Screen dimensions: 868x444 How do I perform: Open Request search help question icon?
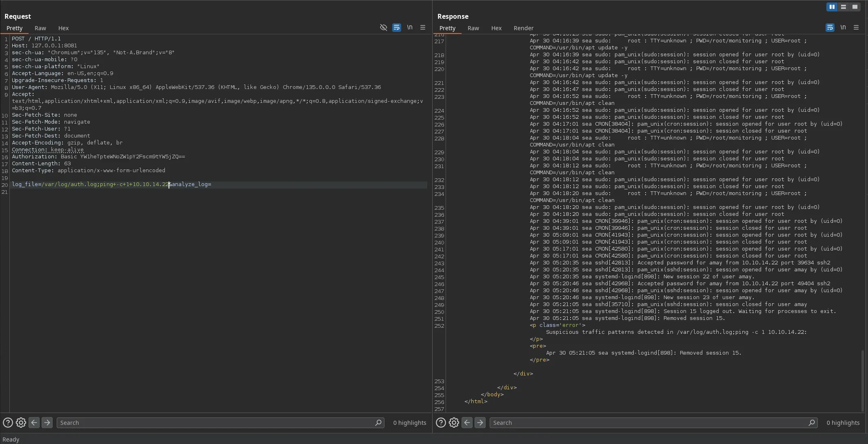(8, 423)
